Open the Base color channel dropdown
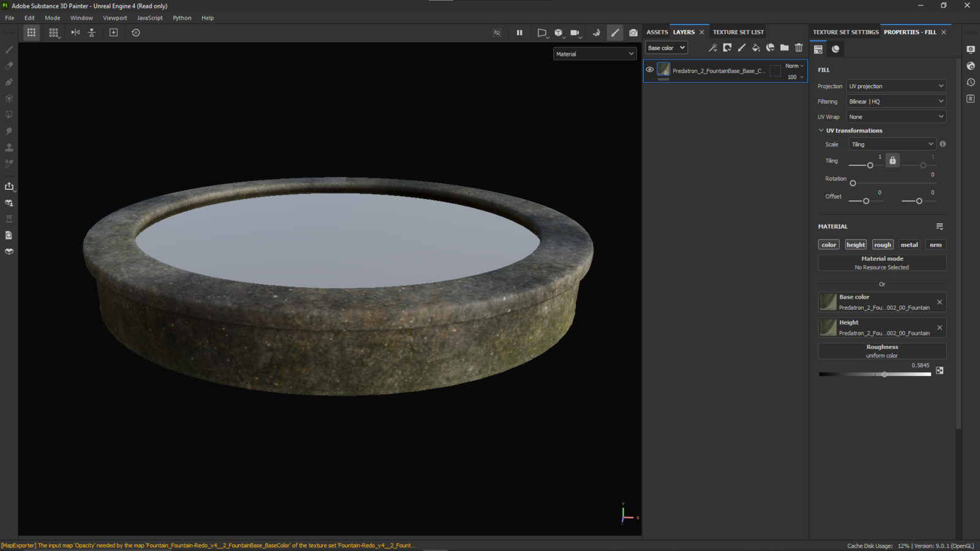Image resolution: width=980 pixels, height=551 pixels. [666, 47]
